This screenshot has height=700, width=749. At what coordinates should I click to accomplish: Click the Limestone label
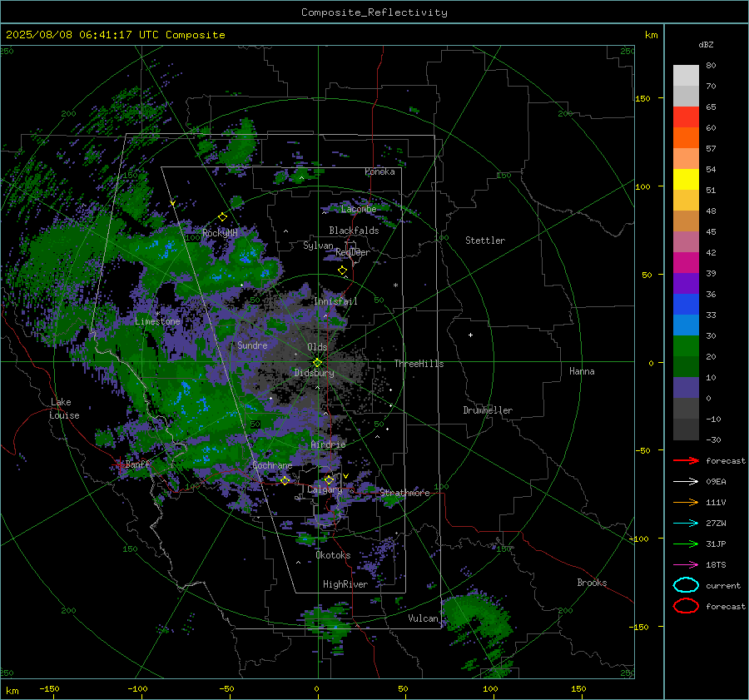point(157,321)
